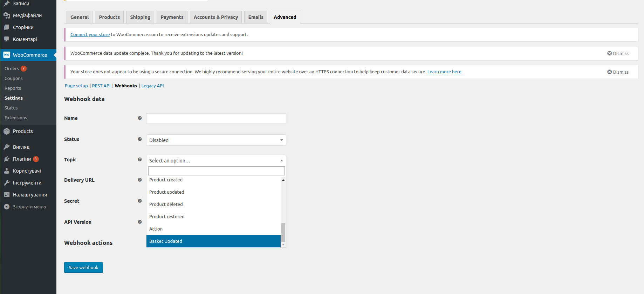Click the Orders count badge
This screenshot has width=644, height=294.
tap(23, 68)
